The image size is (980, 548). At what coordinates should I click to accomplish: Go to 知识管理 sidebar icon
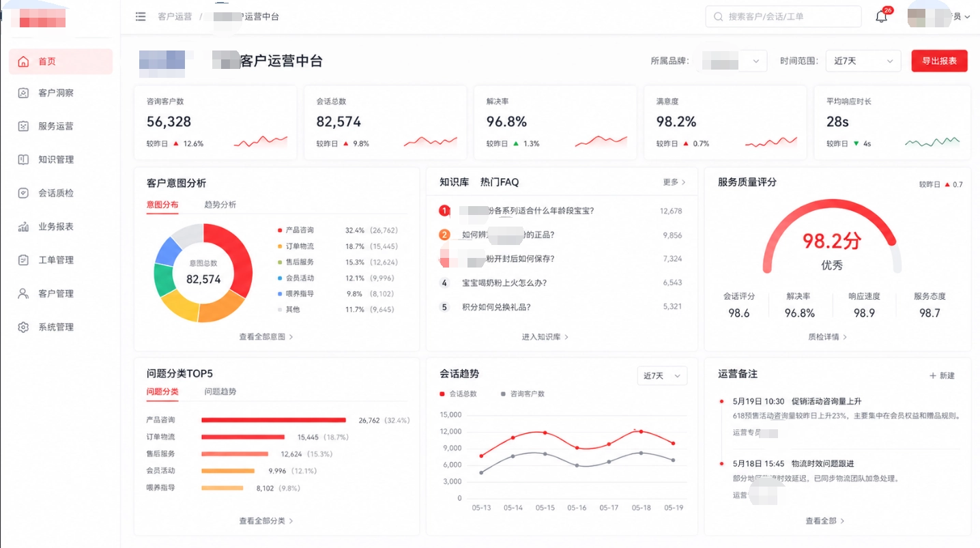(x=23, y=160)
